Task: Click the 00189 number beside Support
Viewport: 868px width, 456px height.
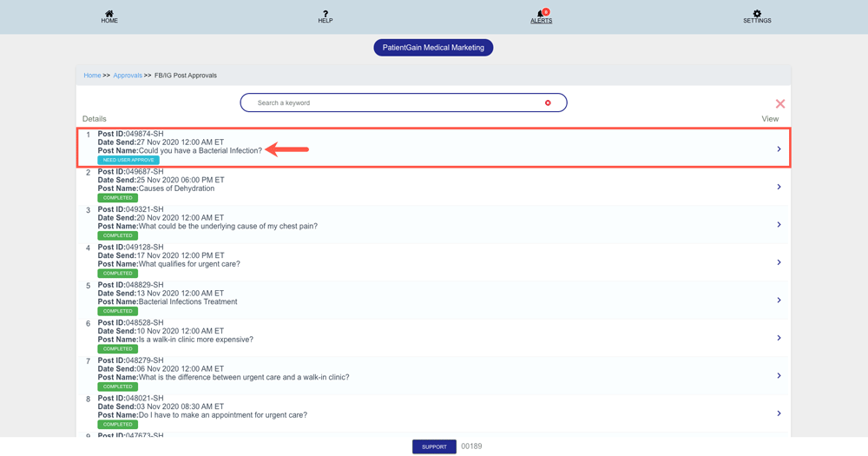Action: point(471,446)
